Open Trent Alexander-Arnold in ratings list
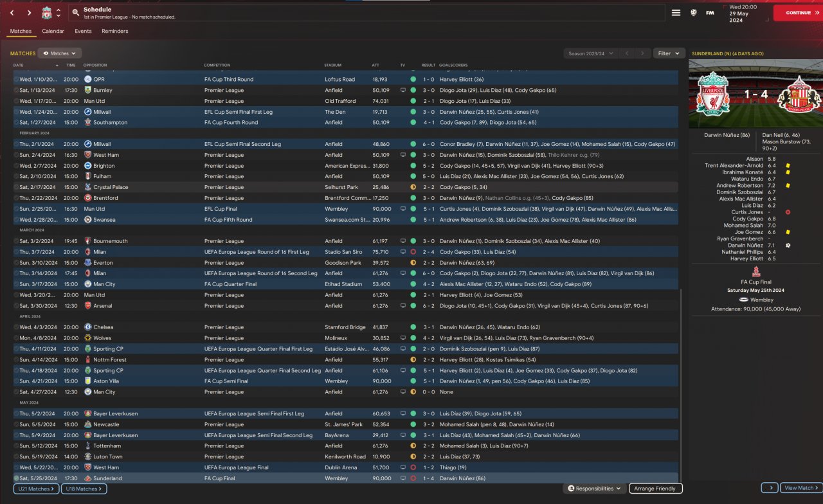 (734, 166)
